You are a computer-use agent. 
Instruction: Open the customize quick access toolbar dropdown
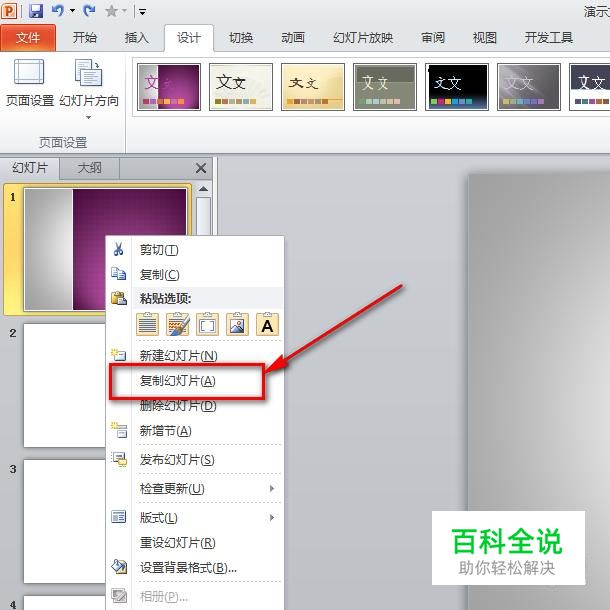(x=142, y=12)
